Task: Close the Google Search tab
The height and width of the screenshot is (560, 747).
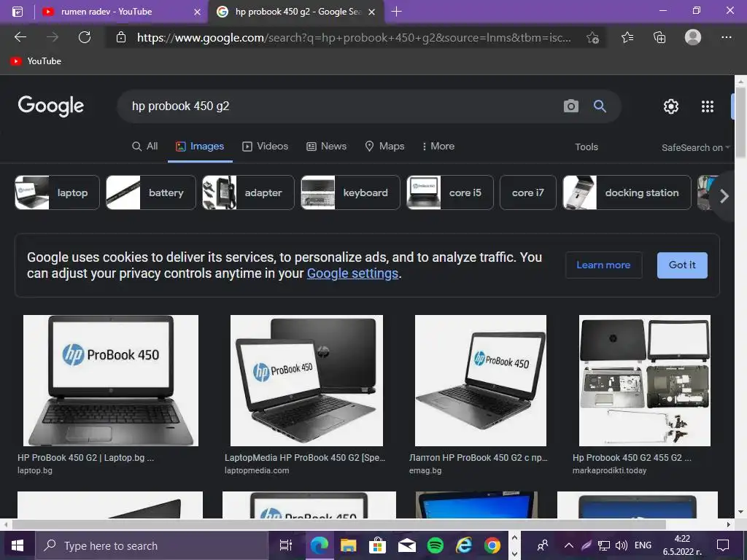Action: click(372, 12)
